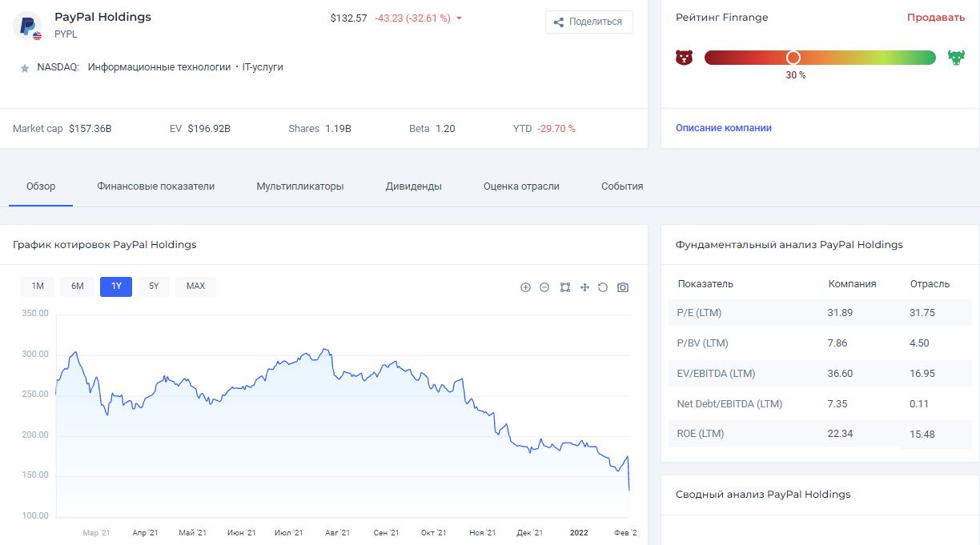This screenshot has width=980, height=545.
Task: Take a chart snapshot with camera icon
Action: tap(623, 287)
